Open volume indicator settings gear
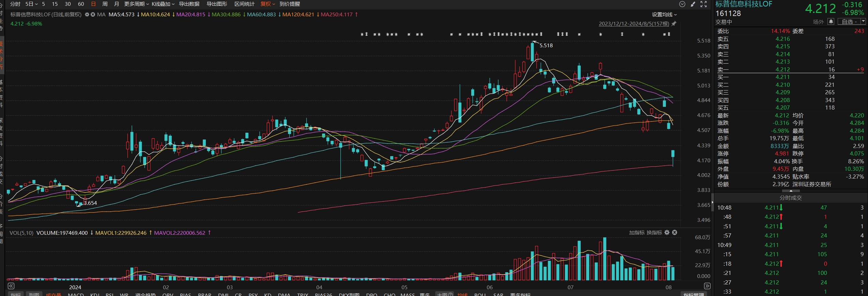Image resolution: width=868 pixels, height=296 pixels. (x=667, y=232)
